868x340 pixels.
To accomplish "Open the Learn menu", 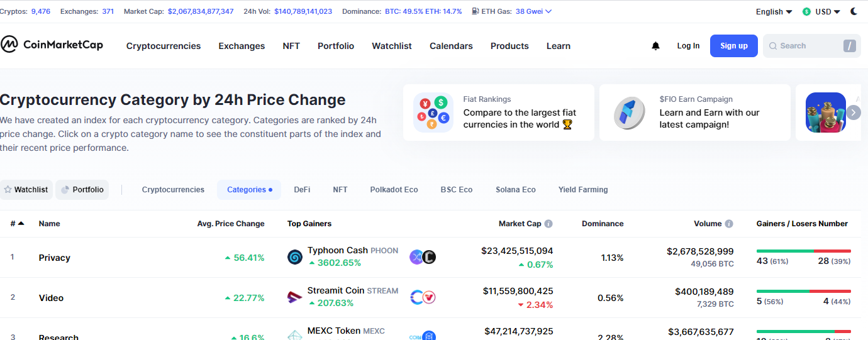I will (x=559, y=46).
